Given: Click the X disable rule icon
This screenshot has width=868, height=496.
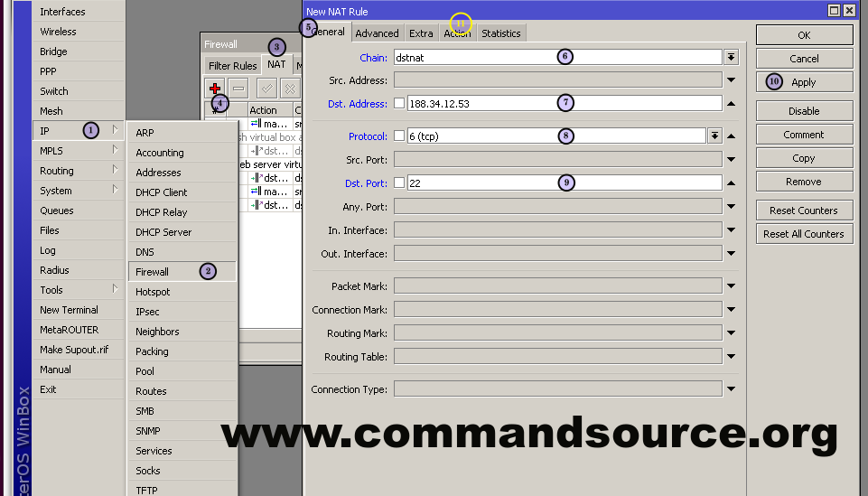Looking at the screenshot, I should [x=289, y=88].
